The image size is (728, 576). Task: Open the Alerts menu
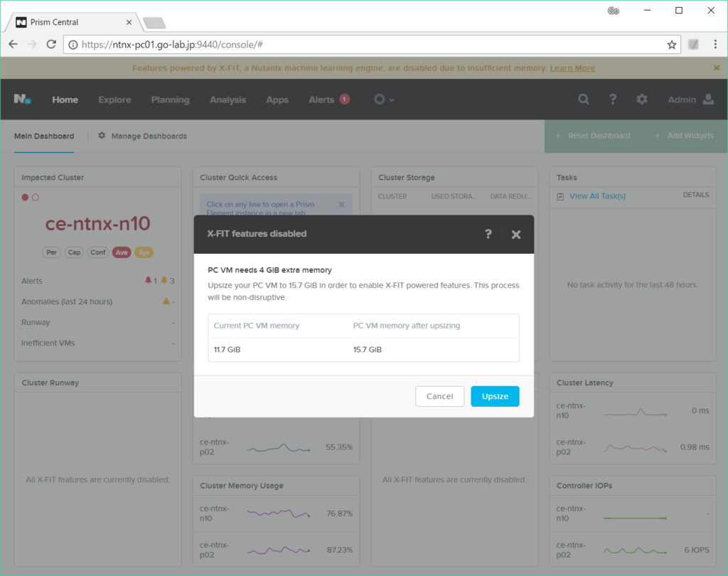321,100
